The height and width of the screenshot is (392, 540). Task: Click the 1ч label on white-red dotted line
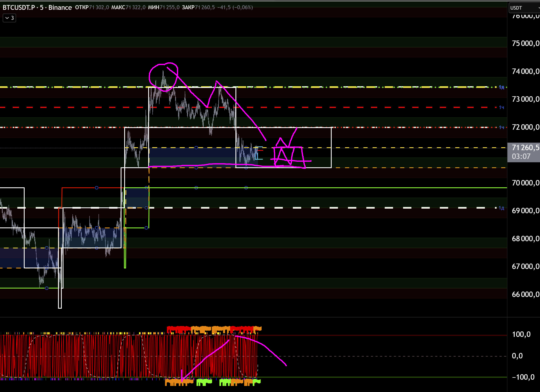click(x=501, y=127)
